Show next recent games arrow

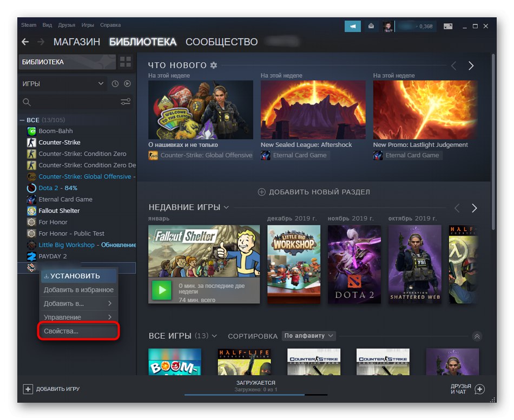coord(474,208)
